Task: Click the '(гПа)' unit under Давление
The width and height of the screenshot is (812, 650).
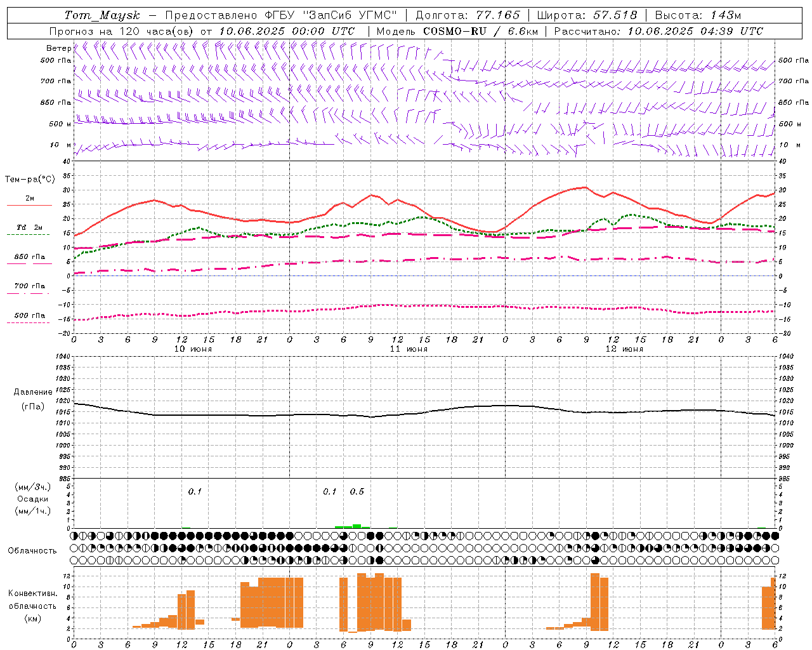Action: tap(33, 407)
